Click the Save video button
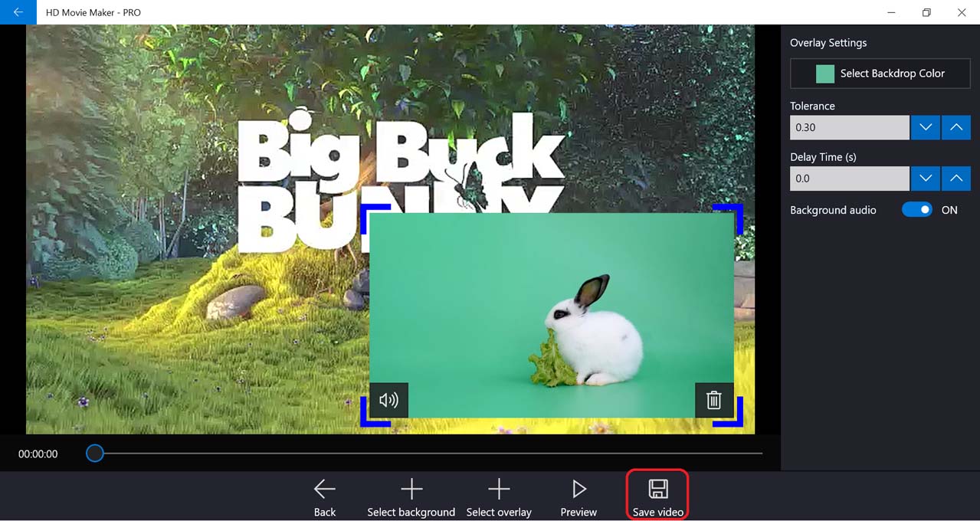Image resolution: width=980 pixels, height=521 pixels. tap(657, 496)
